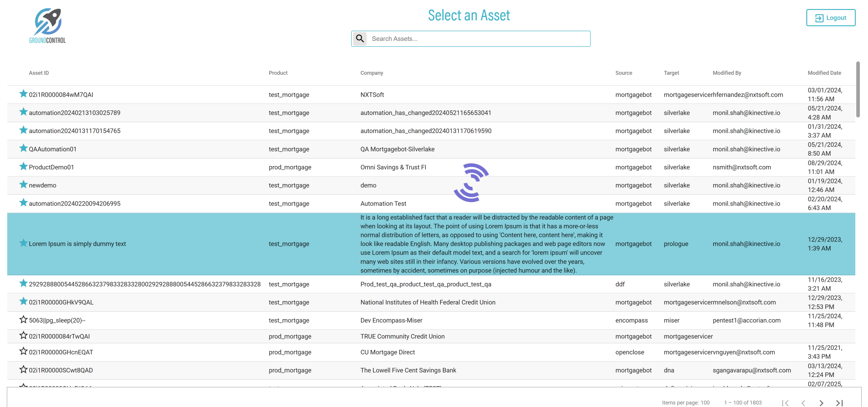Sort by Modified Date column header

click(x=824, y=73)
